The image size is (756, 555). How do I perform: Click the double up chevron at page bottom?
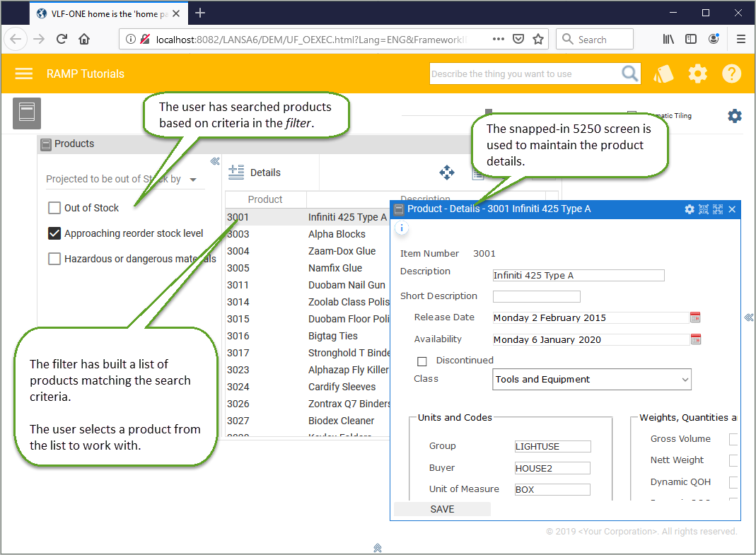tap(378, 548)
